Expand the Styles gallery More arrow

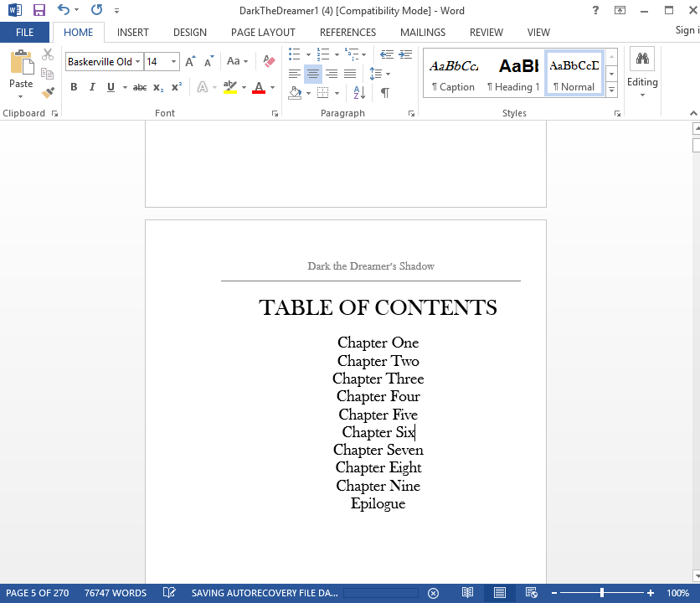(x=611, y=89)
